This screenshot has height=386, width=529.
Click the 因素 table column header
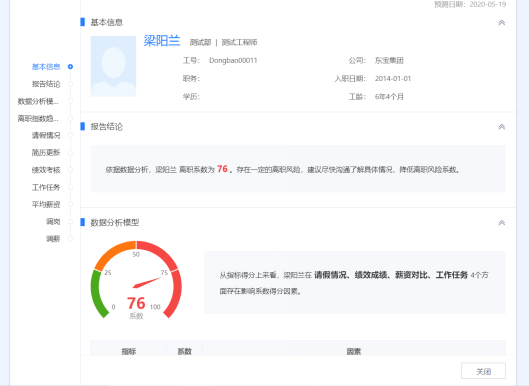(x=354, y=351)
